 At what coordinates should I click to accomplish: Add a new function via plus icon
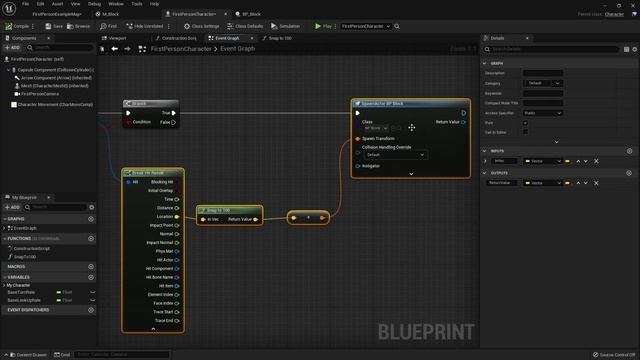click(x=91, y=238)
